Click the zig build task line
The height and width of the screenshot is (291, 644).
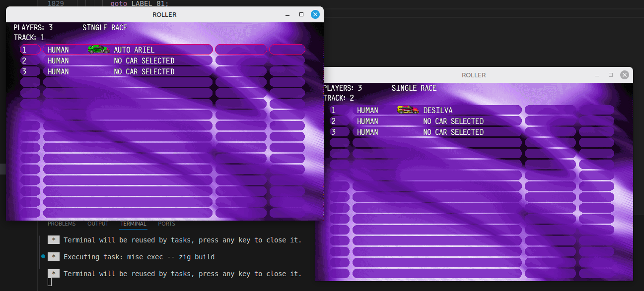[x=139, y=257]
